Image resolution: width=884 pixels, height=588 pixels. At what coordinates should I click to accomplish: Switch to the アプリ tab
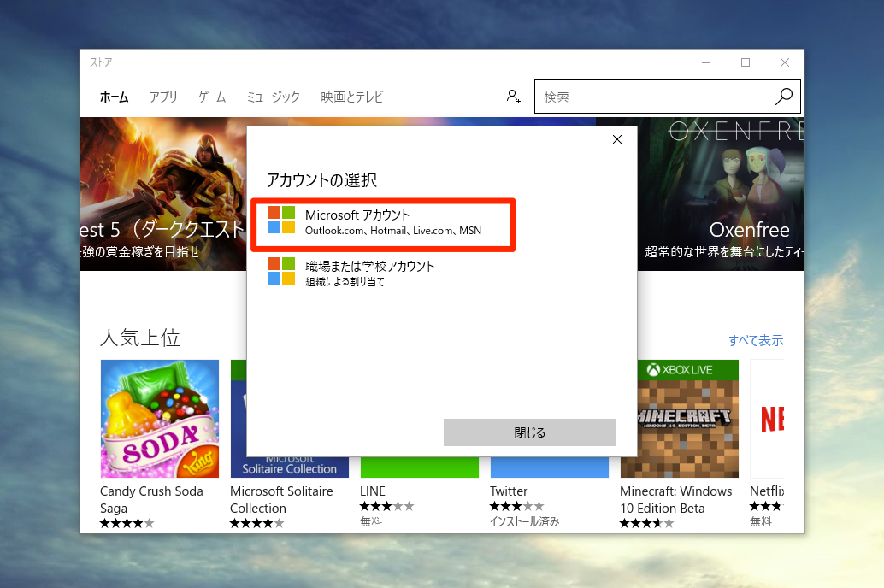click(x=163, y=97)
